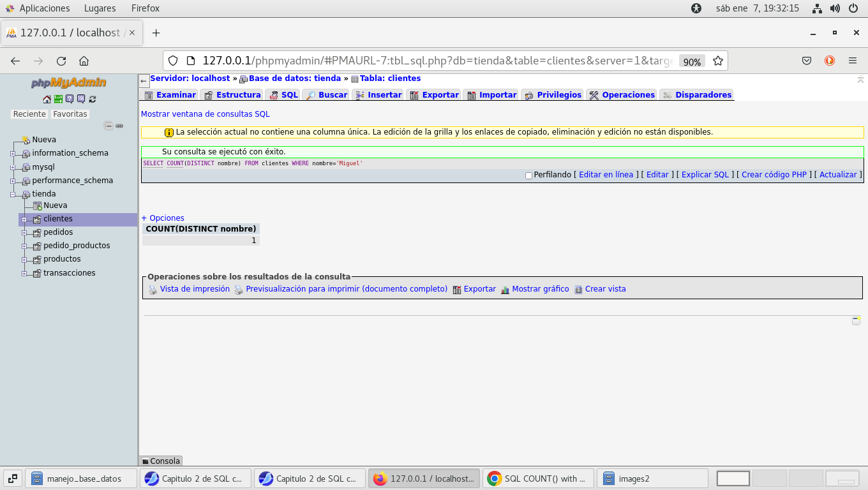868x490 pixels.
Task: Click the green log out icon
Action: pos(58,99)
